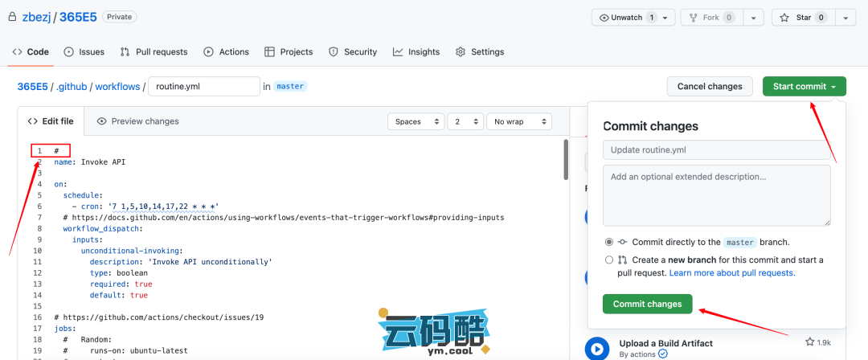This screenshot has width=868, height=360.
Task: View the Insights tab
Action: coord(416,51)
